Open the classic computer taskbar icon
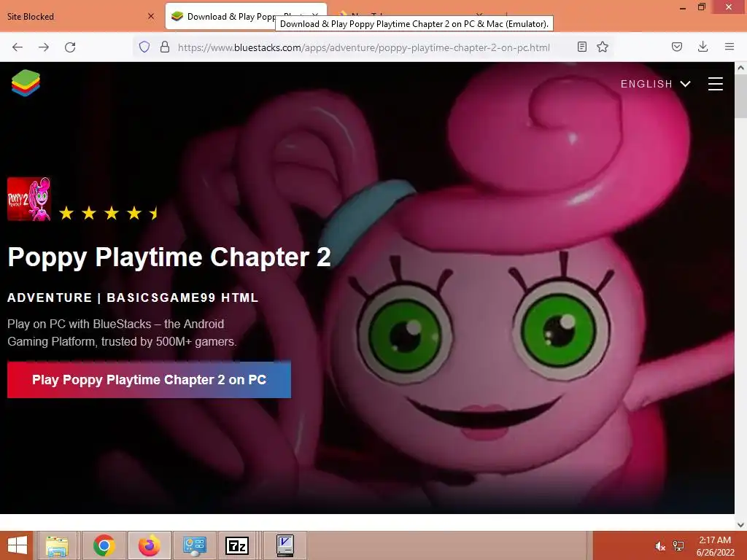This screenshot has width=747, height=560. click(285, 545)
